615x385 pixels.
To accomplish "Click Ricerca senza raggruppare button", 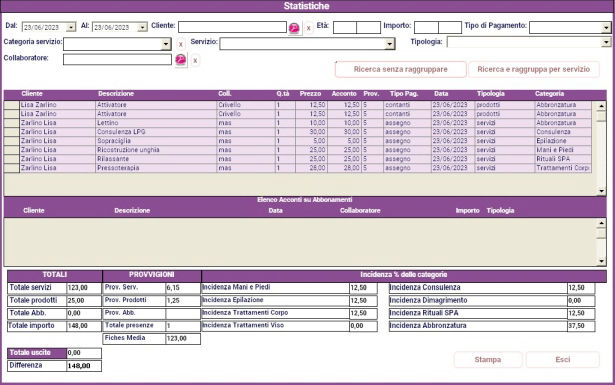I will tap(400, 69).
